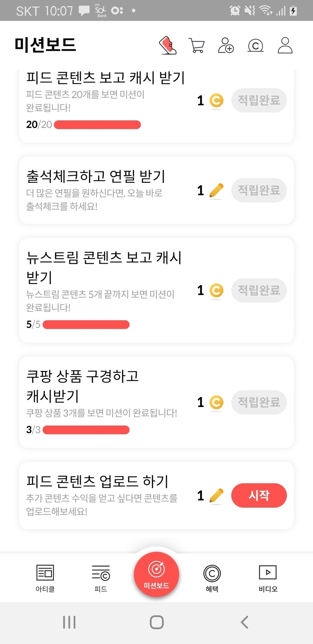Tap the pencil icon on upload mission
313x644 pixels.
tap(216, 496)
